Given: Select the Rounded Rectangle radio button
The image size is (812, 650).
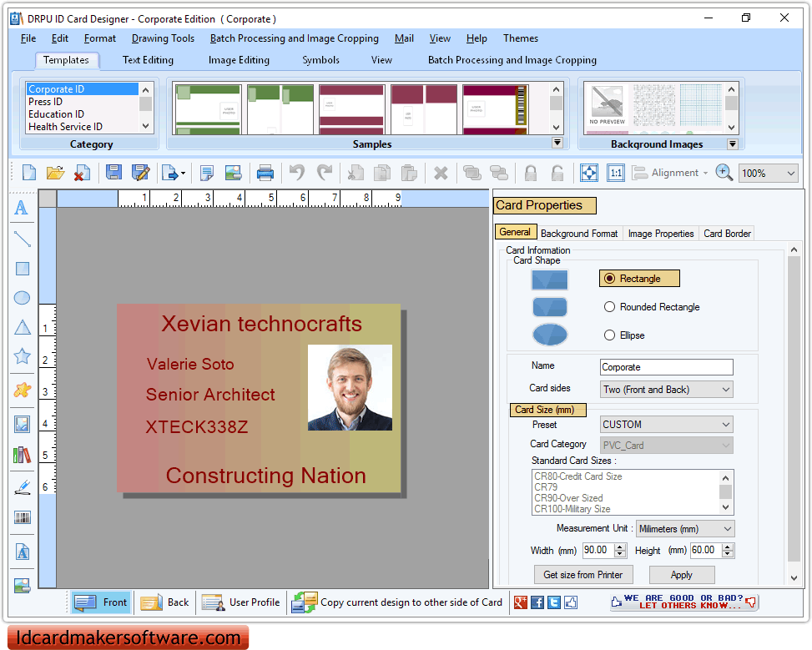Looking at the screenshot, I should (x=609, y=307).
